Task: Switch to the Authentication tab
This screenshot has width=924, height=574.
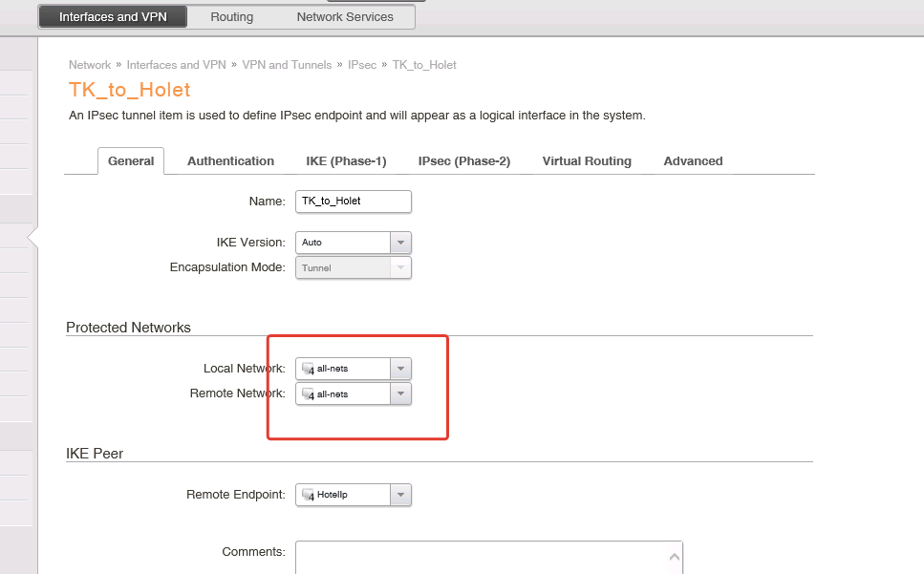Action: tap(230, 161)
